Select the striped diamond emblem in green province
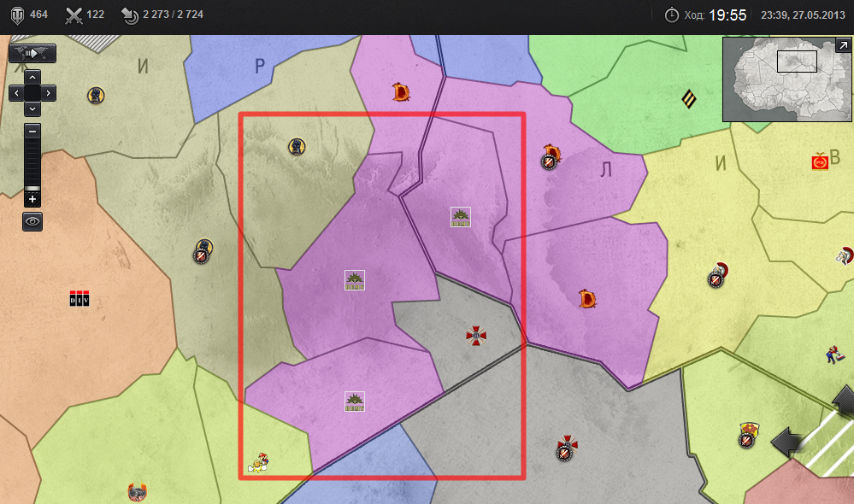The width and height of the screenshot is (854, 504). (x=689, y=99)
